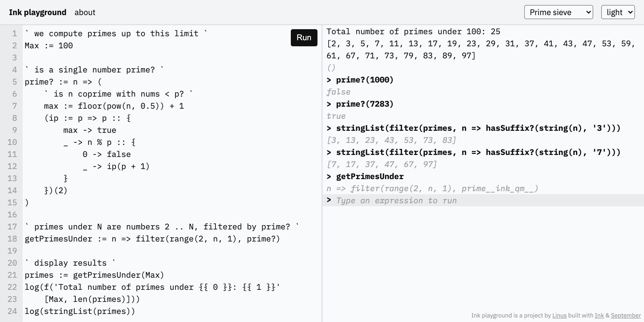Image resolution: width=644 pixels, height=322 pixels.
Task: Click the Run button to execute code
Action: click(304, 37)
